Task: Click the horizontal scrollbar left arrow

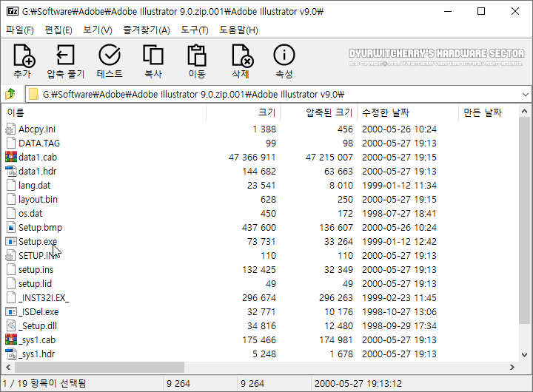Action: (8, 367)
